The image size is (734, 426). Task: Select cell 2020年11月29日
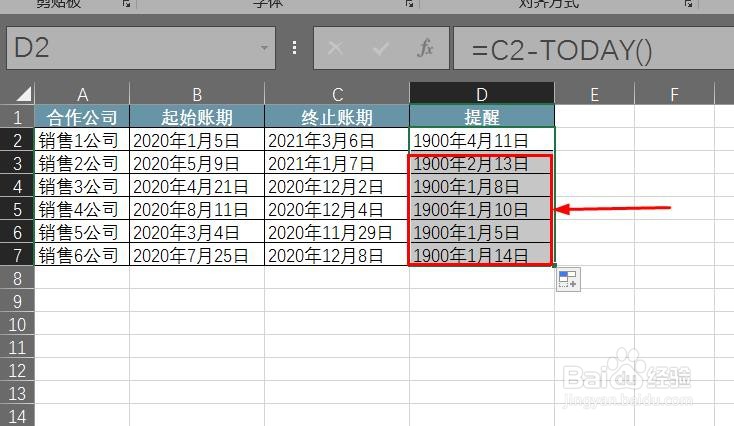pos(337,231)
